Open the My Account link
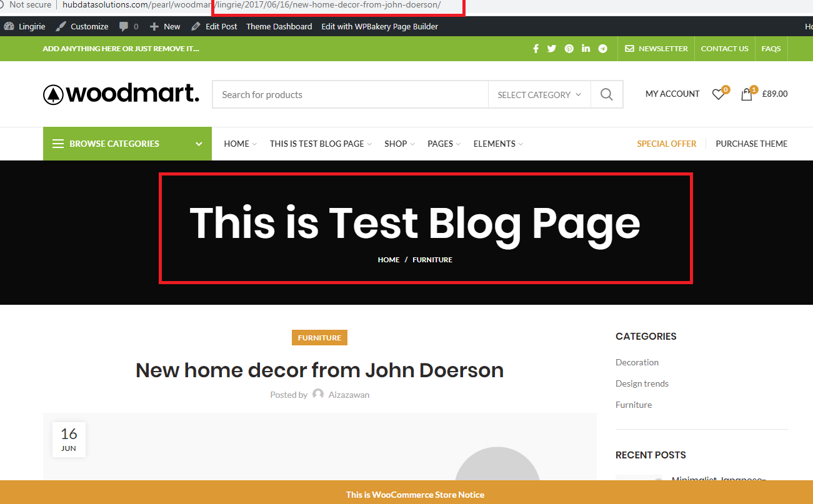The image size is (813, 504). (672, 94)
